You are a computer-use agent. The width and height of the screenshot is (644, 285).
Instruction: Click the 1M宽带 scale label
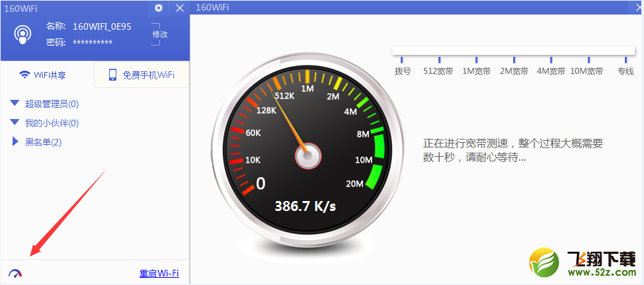coord(477,71)
